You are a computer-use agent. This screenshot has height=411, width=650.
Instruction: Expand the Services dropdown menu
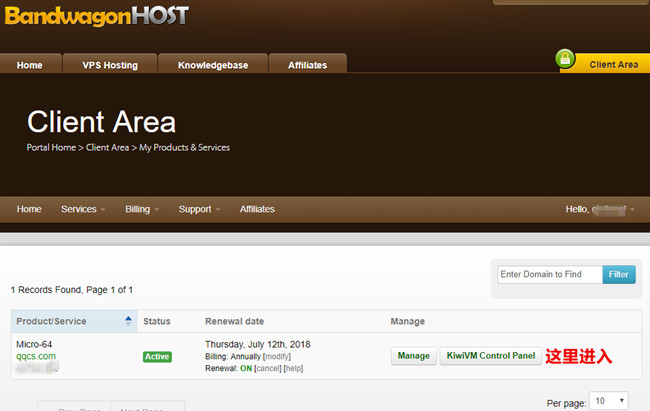pyautogui.click(x=83, y=209)
